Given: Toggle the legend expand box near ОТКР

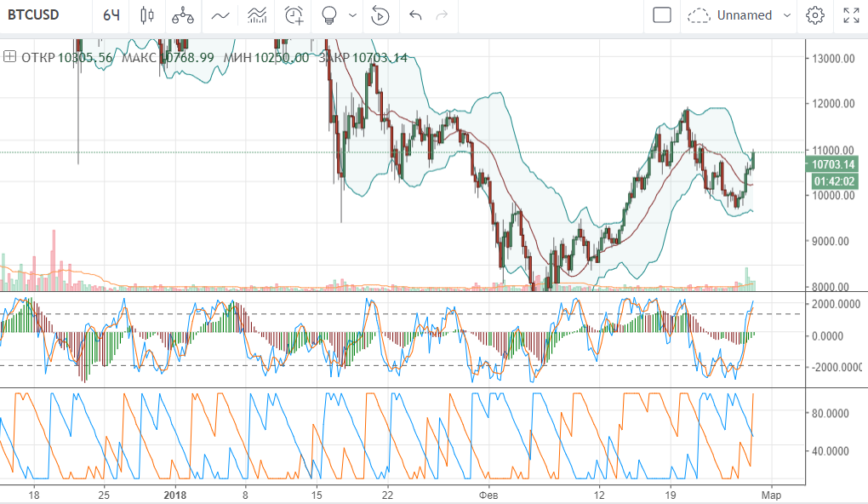Looking at the screenshot, I should 10,58.
